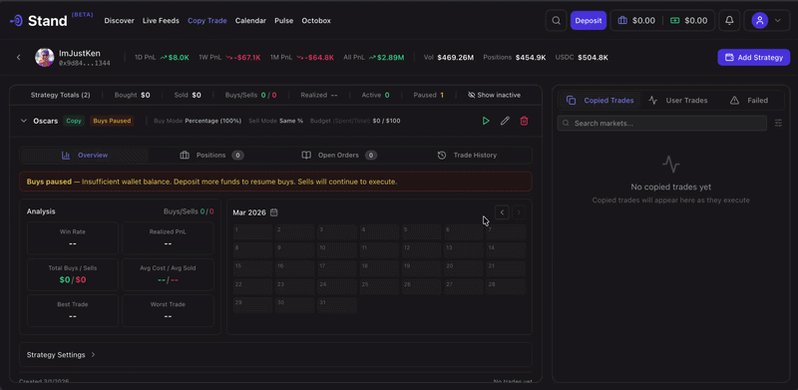The width and height of the screenshot is (798, 390).
Task: Collapse the Oscars strategy row
Action: click(x=23, y=121)
